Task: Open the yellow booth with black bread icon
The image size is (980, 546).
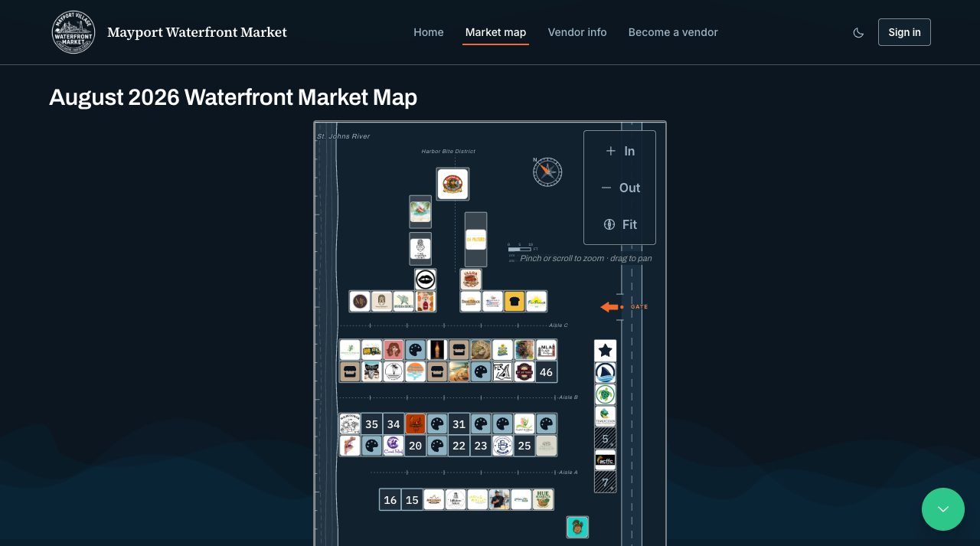Action: pos(514,302)
